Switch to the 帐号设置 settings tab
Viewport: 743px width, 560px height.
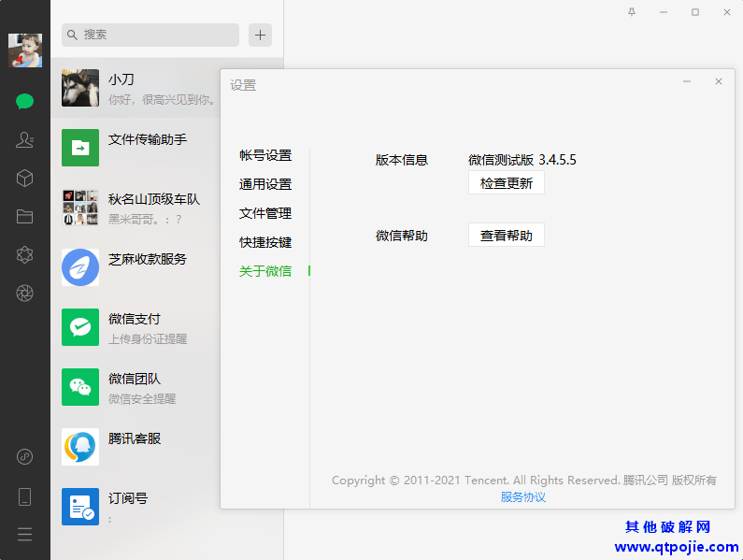coord(265,155)
